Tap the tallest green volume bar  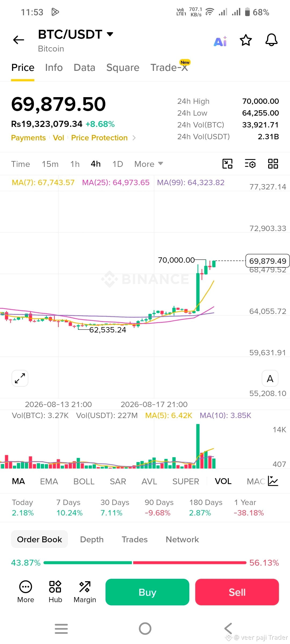click(198, 446)
